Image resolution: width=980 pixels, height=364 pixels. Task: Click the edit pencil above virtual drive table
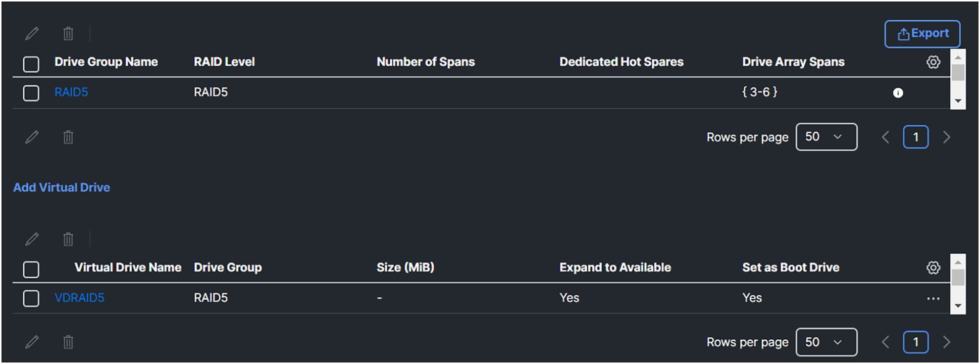click(32, 239)
